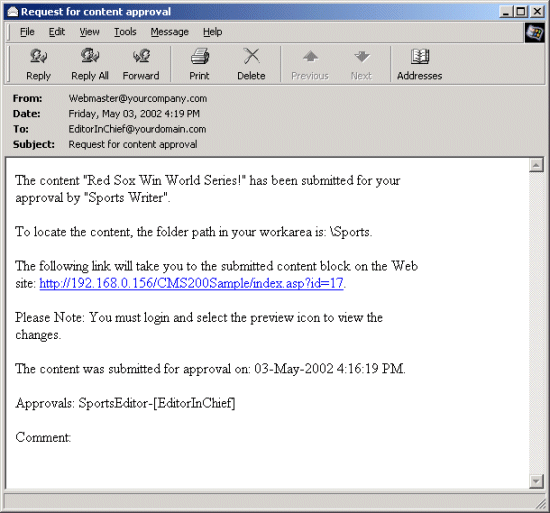Go to the Next message arrow
The image size is (550, 513).
(x=361, y=64)
